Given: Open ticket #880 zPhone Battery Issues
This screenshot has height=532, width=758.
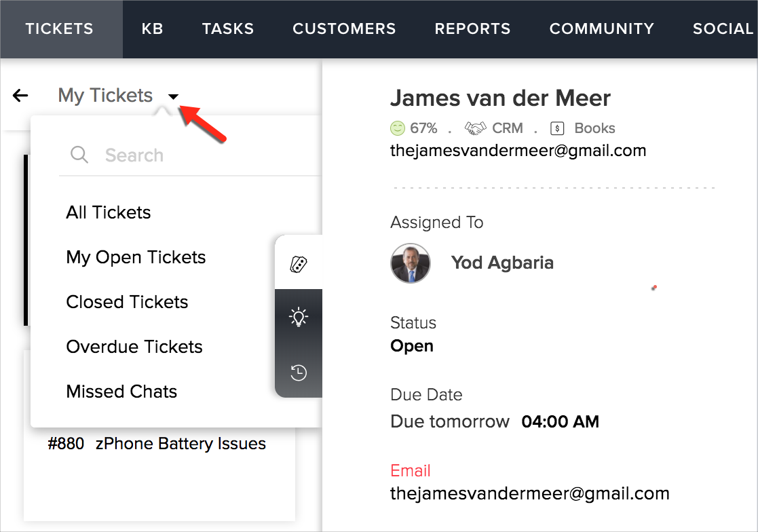Looking at the screenshot, I should (157, 444).
